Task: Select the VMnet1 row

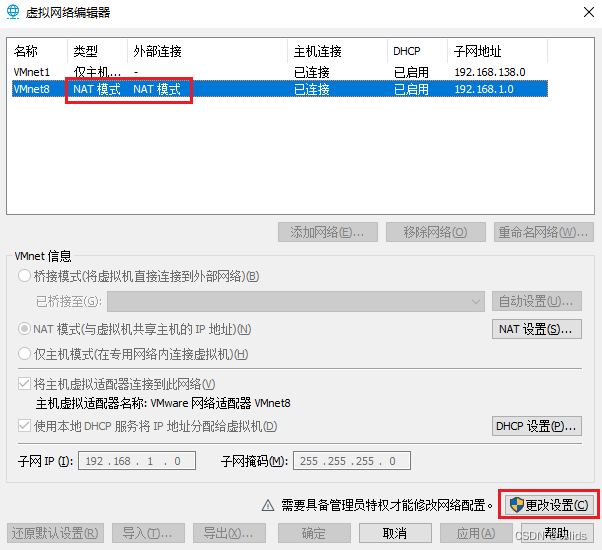Action: (280, 72)
